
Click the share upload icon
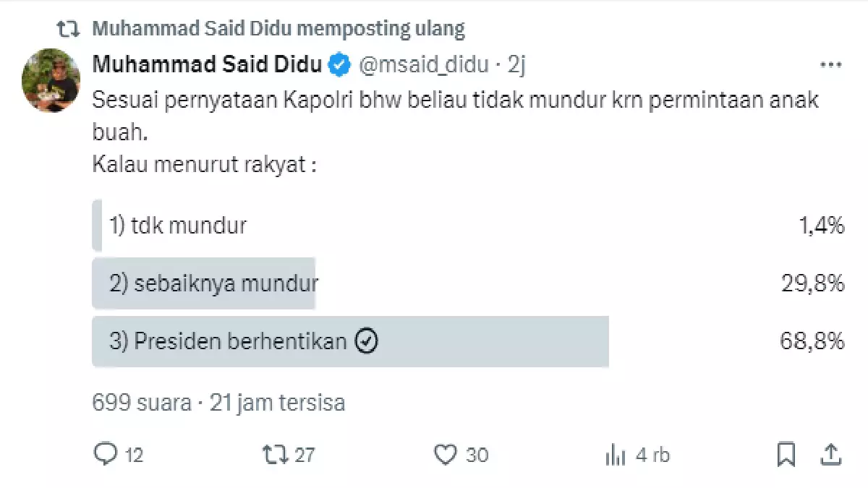click(830, 454)
